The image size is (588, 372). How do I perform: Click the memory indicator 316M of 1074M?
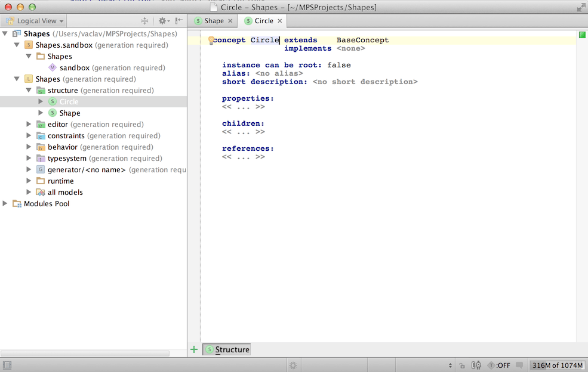click(557, 365)
